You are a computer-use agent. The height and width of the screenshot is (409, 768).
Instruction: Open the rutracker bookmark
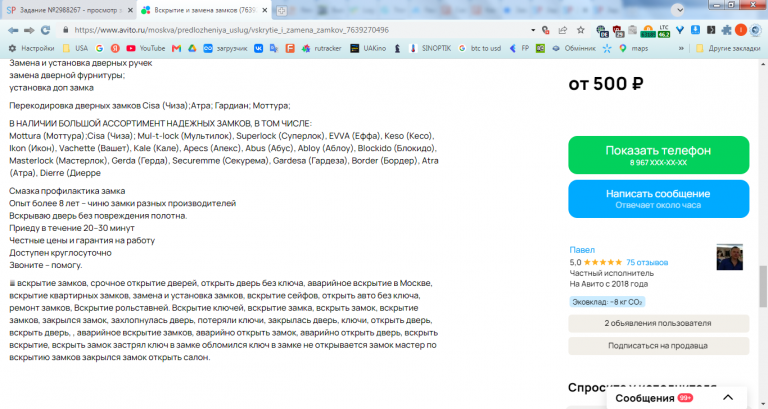[x=322, y=48]
